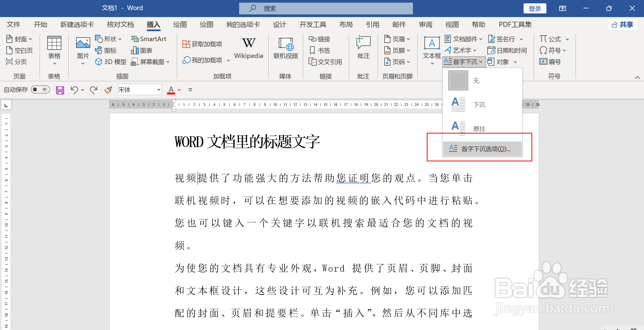Insert a chart via 图表

142,51
